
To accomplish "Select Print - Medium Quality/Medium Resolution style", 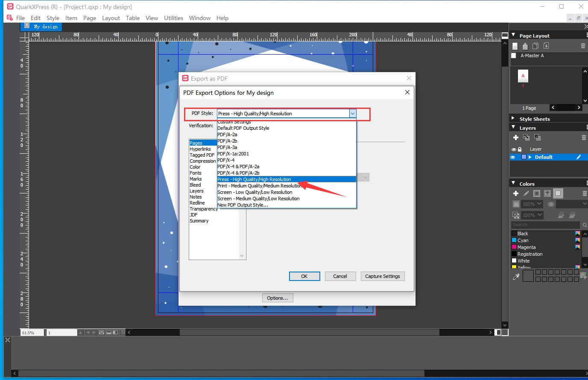I will pyautogui.click(x=259, y=186).
